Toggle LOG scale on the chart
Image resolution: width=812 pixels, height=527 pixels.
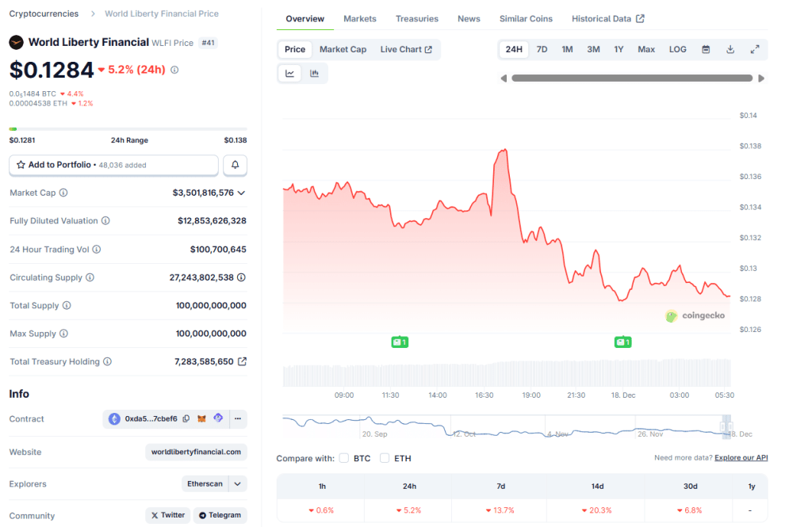click(x=677, y=49)
